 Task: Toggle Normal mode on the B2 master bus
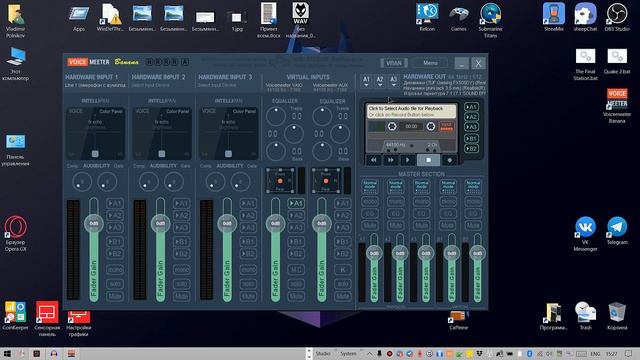coord(473,186)
